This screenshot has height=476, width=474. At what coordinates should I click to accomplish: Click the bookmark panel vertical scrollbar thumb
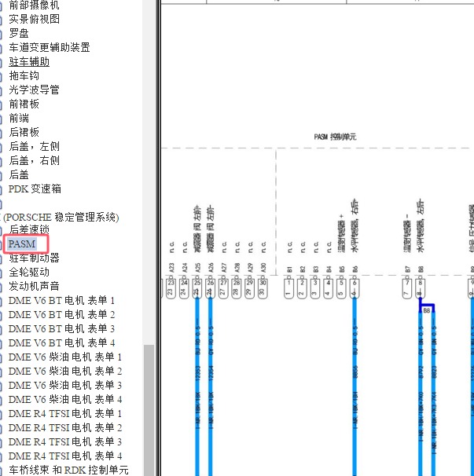149,411
